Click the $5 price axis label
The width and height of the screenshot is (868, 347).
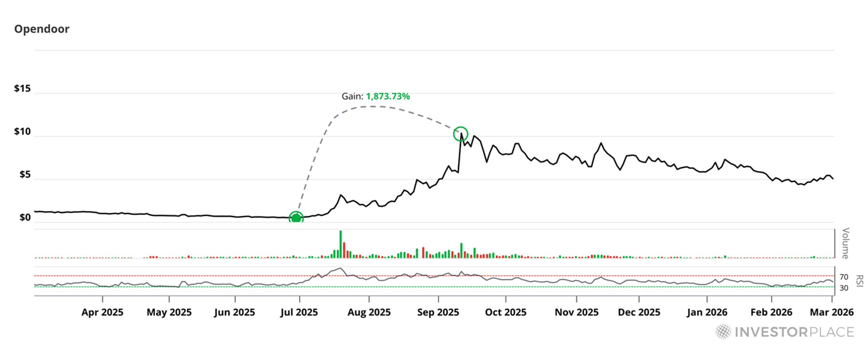(25, 174)
